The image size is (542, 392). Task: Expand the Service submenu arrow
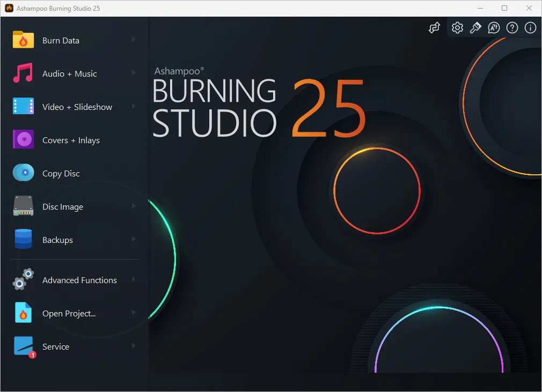[134, 346]
